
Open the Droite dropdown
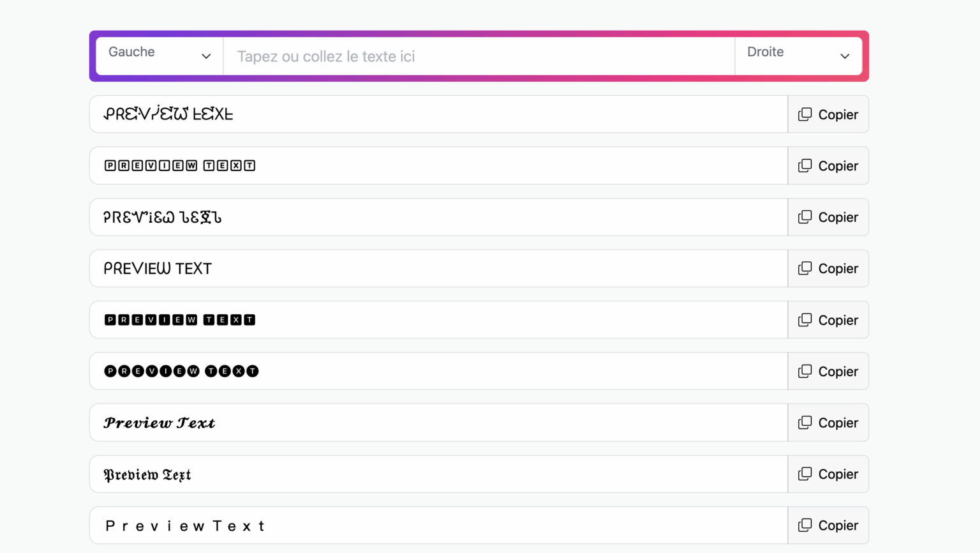pos(798,56)
